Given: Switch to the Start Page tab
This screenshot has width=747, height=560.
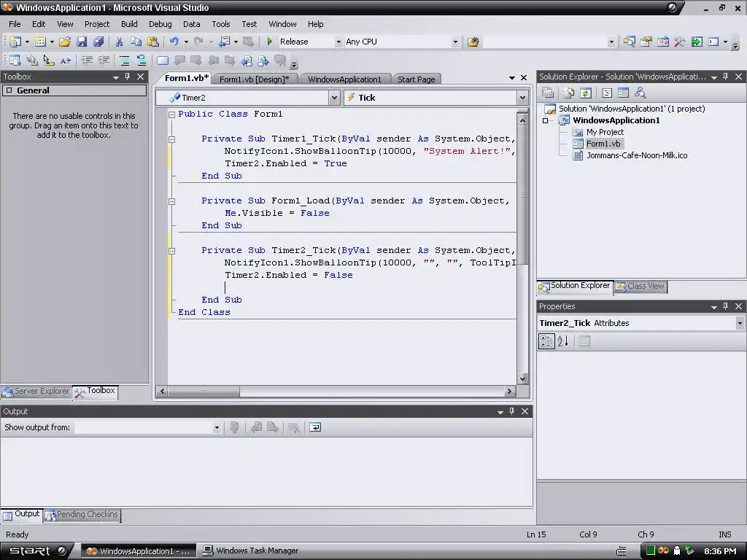Looking at the screenshot, I should coord(416,79).
